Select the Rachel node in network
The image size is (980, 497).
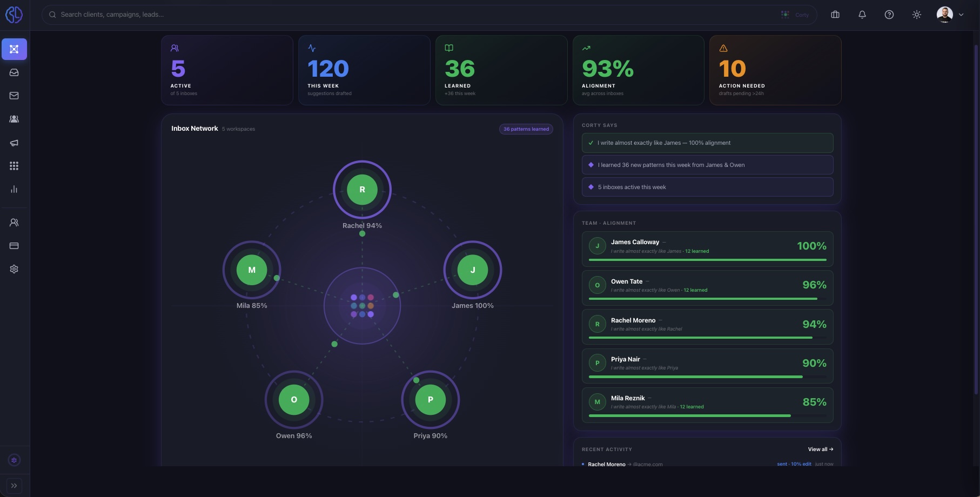tap(362, 190)
